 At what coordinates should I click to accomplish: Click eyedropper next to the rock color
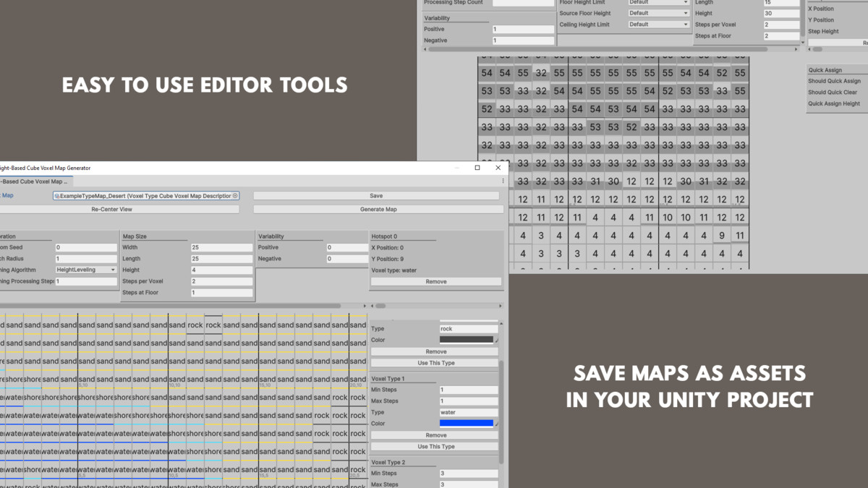[x=495, y=340]
